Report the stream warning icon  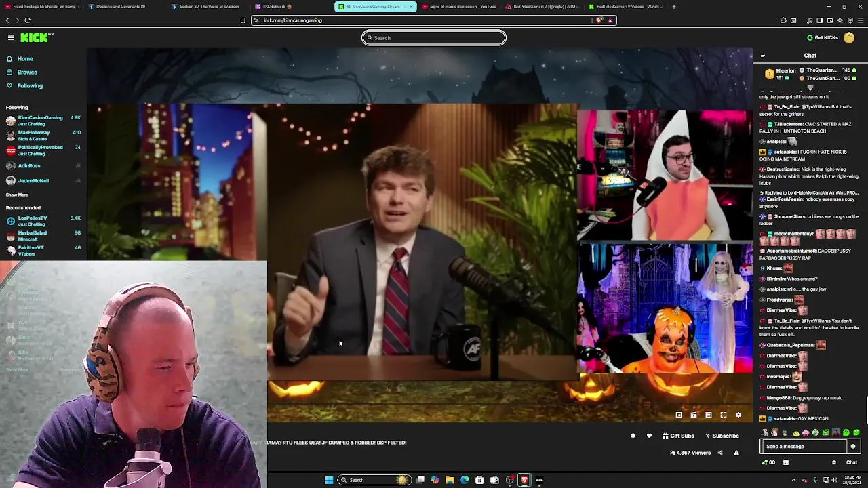(736, 453)
